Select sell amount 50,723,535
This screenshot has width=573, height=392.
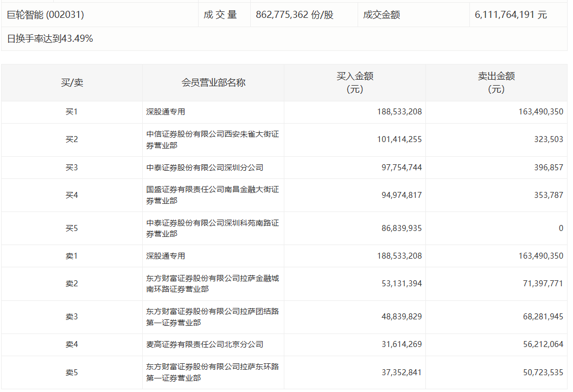tap(543, 372)
